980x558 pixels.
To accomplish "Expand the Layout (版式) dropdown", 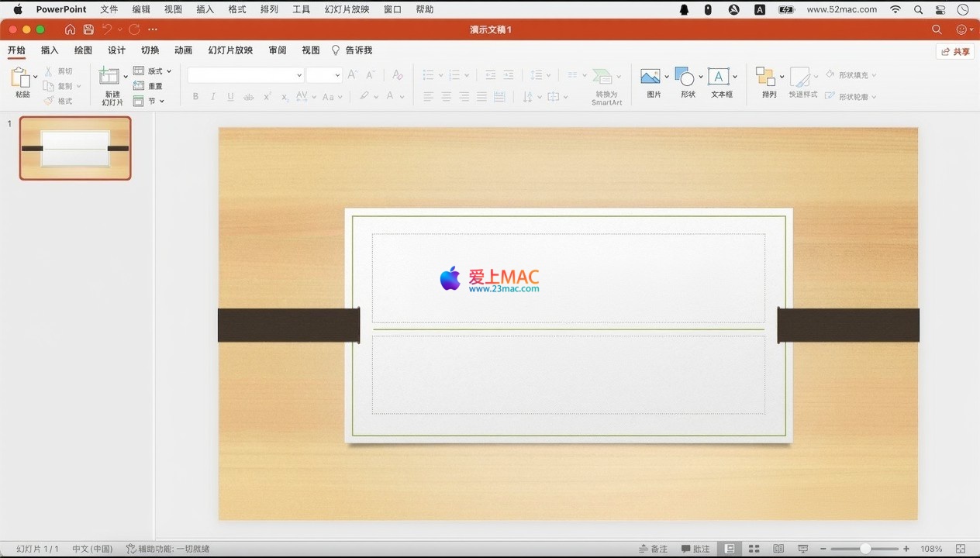I will tap(169, 71).
